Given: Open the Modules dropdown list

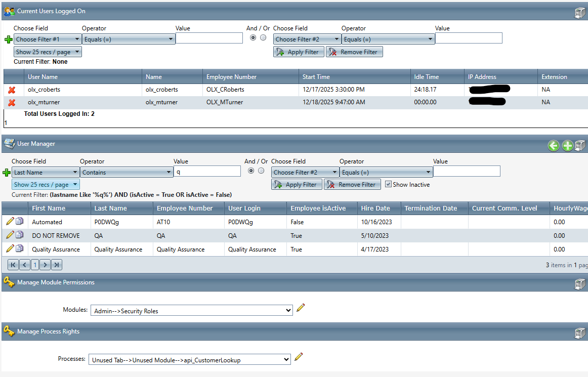Looking at the screenshot, I should tap(190, 311).
